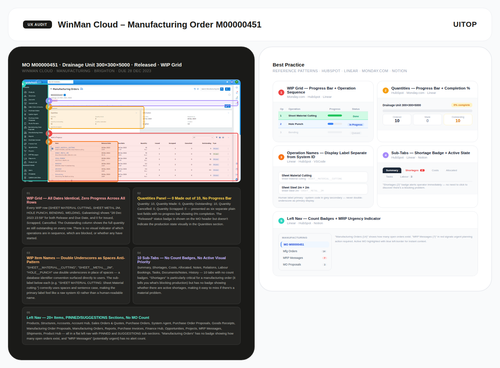Click Hole Punch row in WIP example
500x368 pixels.
[323, 124]
